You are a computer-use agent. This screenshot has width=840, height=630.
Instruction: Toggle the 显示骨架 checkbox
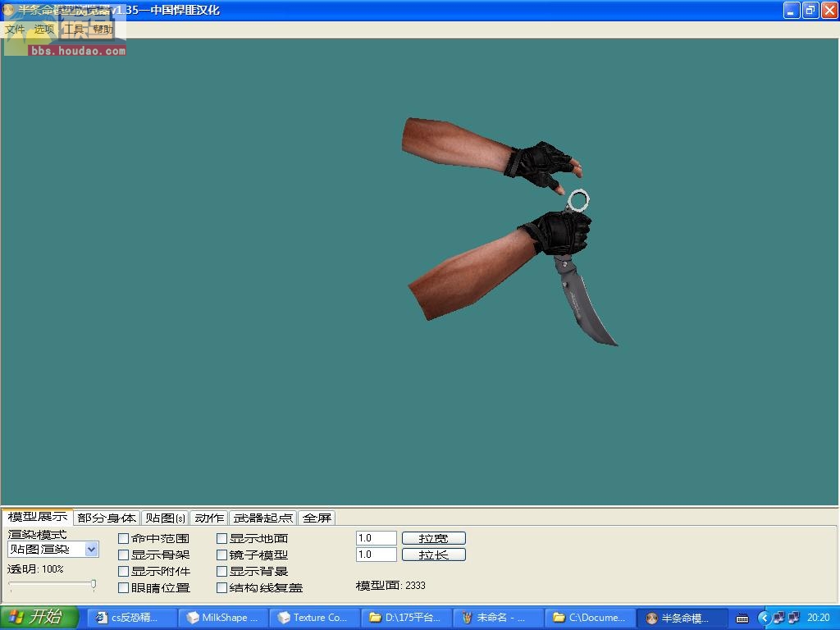coord(123,555)
